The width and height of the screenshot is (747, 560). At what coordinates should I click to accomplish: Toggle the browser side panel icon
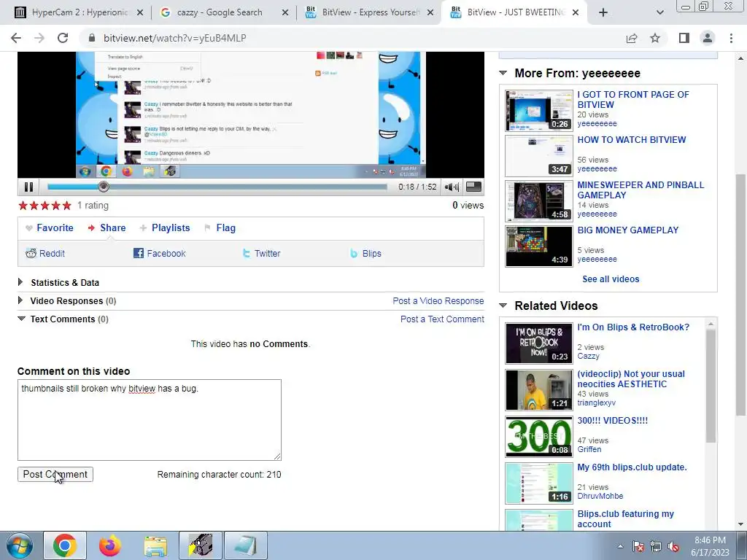click(x=684, y=38)
